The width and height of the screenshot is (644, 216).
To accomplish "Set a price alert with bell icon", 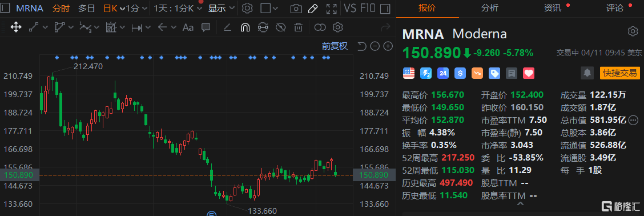I will [x=587, y=73].
